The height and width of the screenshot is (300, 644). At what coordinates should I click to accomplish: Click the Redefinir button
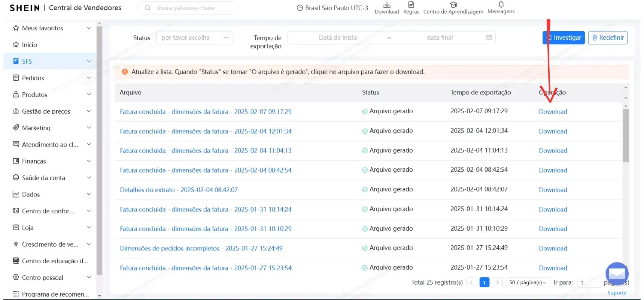[608, 37]
